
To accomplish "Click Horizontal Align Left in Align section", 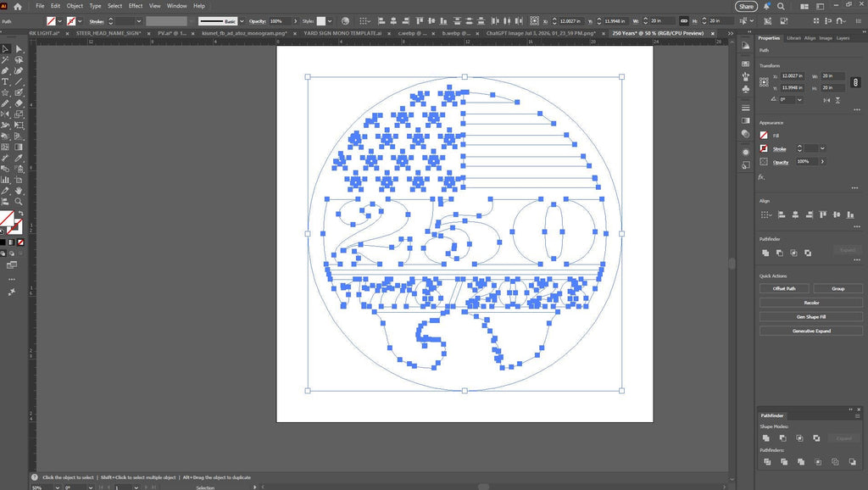I will coord(782,214).
